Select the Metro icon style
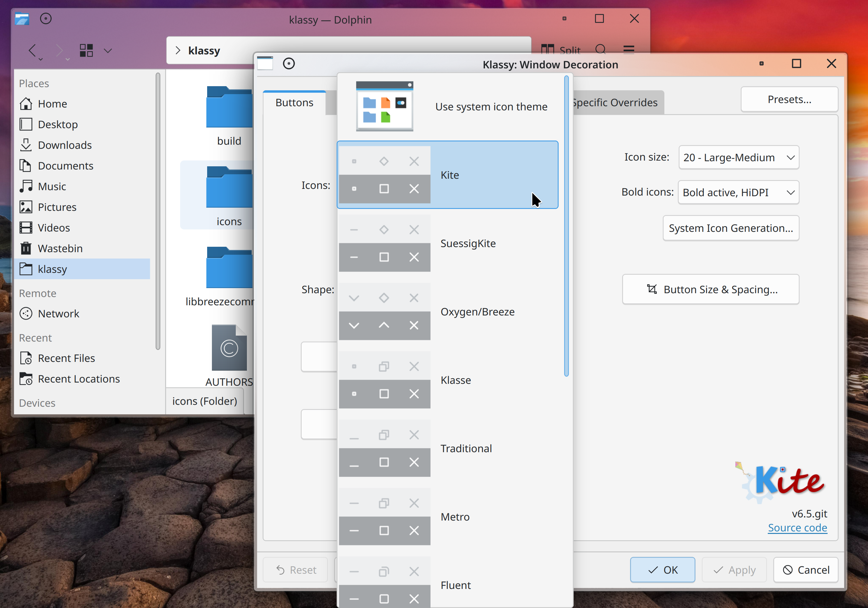 coord(448,516)
